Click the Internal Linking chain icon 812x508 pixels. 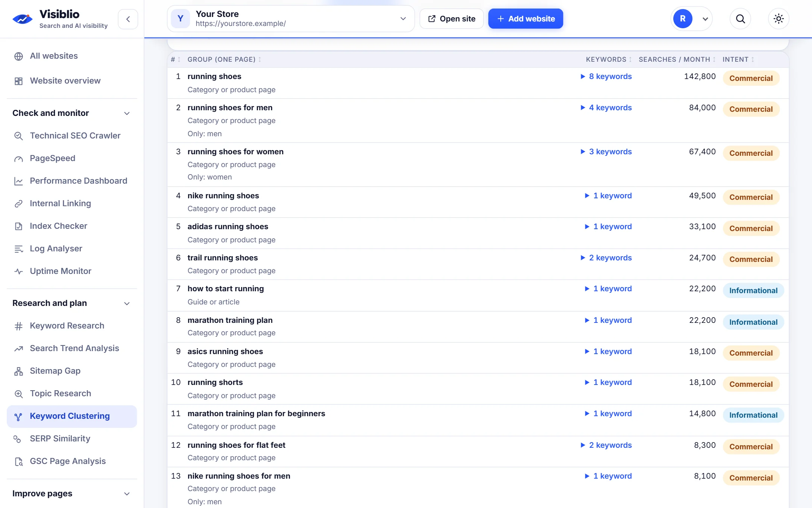pos(18,204)
